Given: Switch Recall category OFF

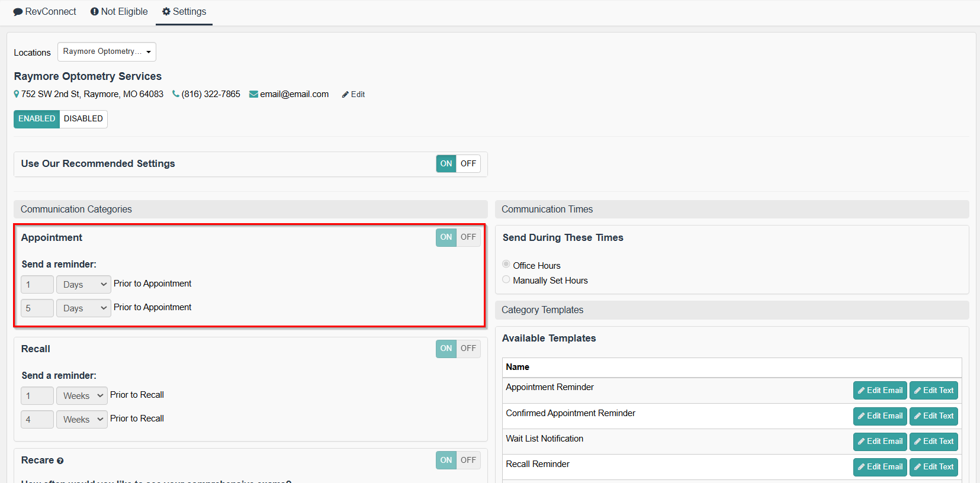Looking at the screenshot, I should coord(468,349).
